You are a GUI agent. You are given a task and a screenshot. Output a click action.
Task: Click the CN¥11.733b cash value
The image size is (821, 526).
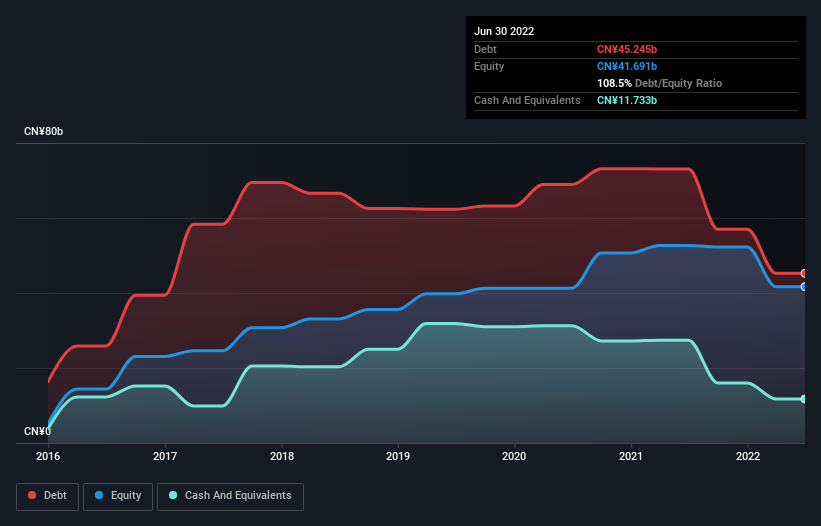[x=627, y=100]
